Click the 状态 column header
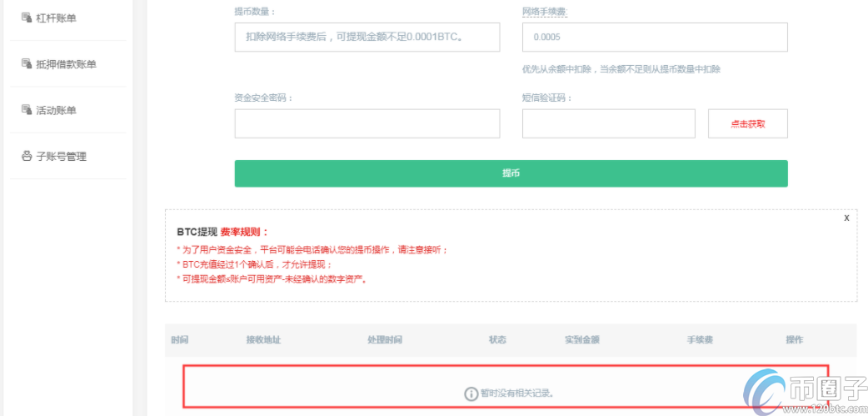This screenshot has height=416, width=868. click(x=497, y=340)
